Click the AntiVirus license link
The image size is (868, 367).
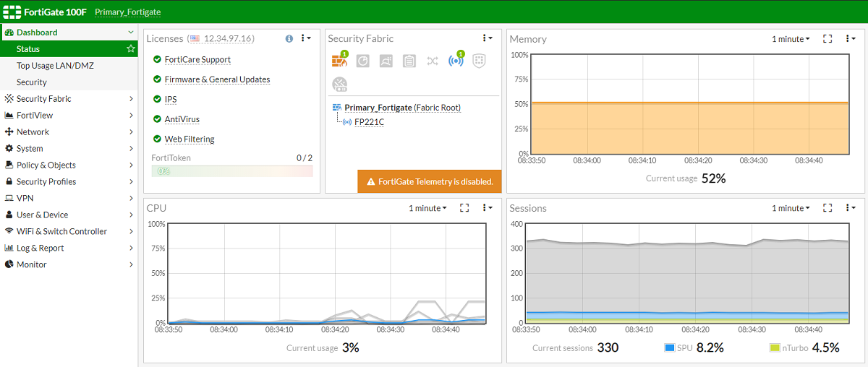(182, 119)
